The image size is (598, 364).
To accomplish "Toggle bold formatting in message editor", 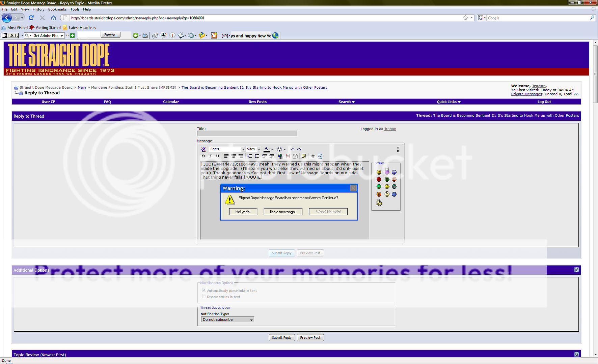I will tap(203, 156).
